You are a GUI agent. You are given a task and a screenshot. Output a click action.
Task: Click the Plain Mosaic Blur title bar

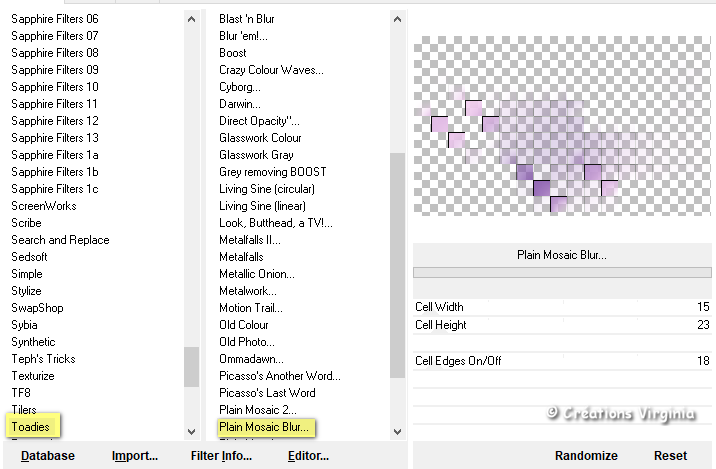(562, 255)
